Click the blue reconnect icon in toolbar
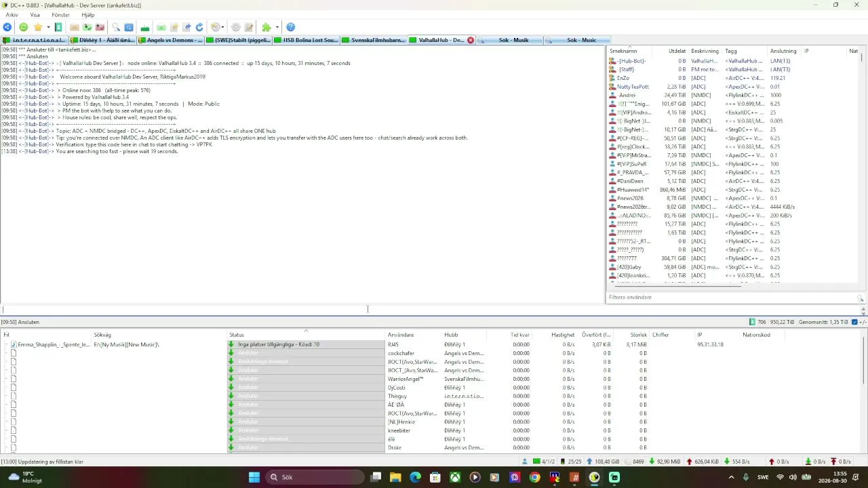 pyautogui.click(x=7, y=27)
